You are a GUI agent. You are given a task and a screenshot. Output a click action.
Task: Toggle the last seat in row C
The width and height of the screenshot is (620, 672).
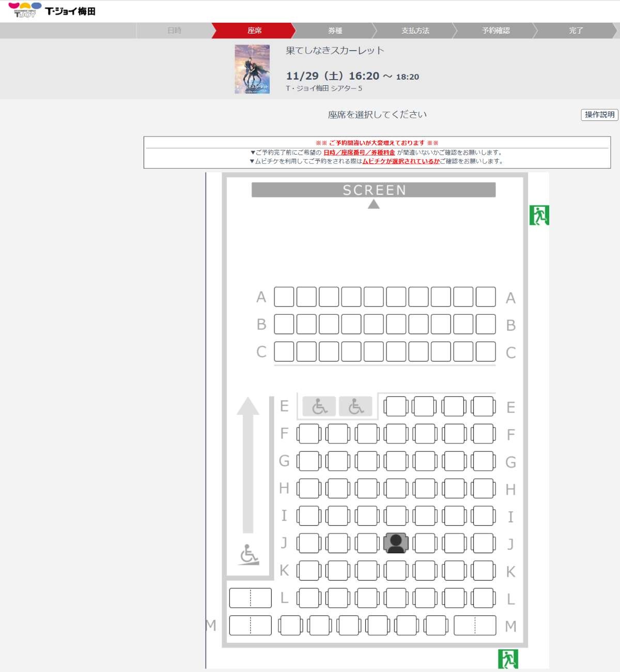click(486, 352)
